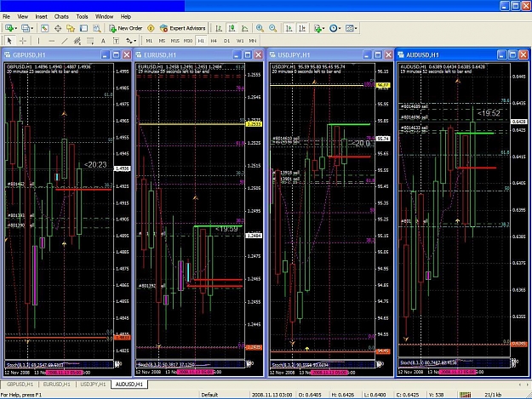Click the '<20:23' countdown label in GBPUSD chart
Viewport: 532px width, 399px height.
tap(95, 165)
